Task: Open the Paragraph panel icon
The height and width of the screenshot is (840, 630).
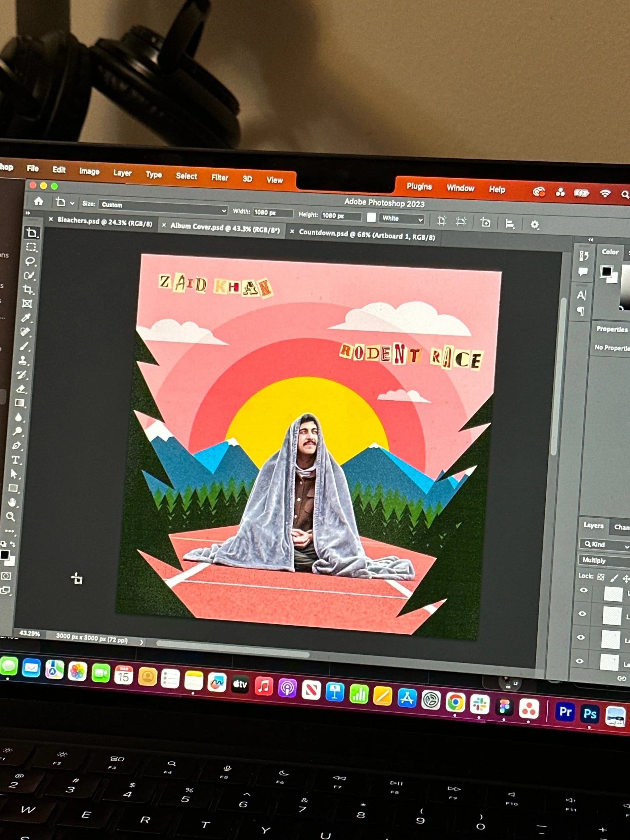Action: (x=581, y=312)
